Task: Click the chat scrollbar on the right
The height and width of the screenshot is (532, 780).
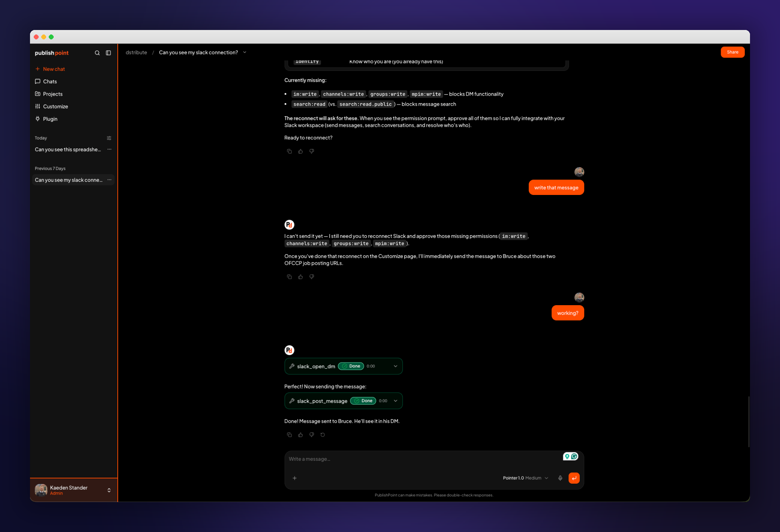Action: point(749,422)
